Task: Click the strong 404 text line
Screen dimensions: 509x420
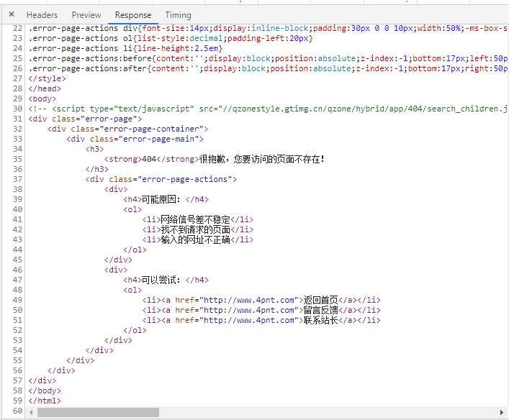Action: click(215, 159)
